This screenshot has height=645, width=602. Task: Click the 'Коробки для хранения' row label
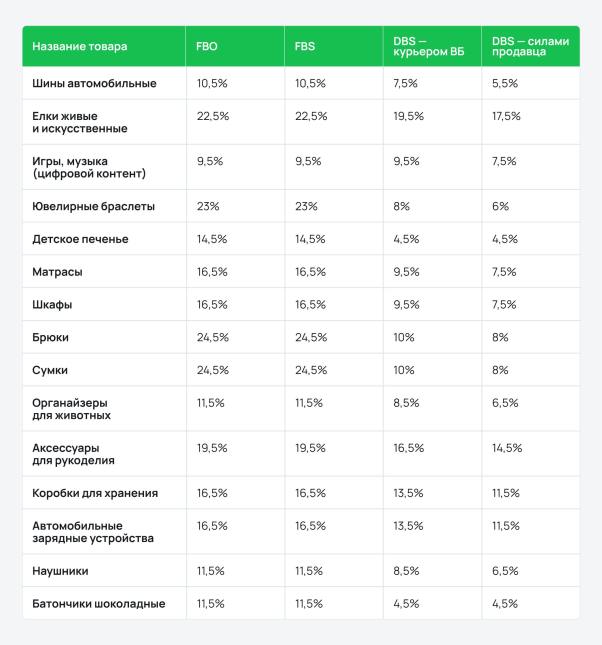[x=95, y=493]
